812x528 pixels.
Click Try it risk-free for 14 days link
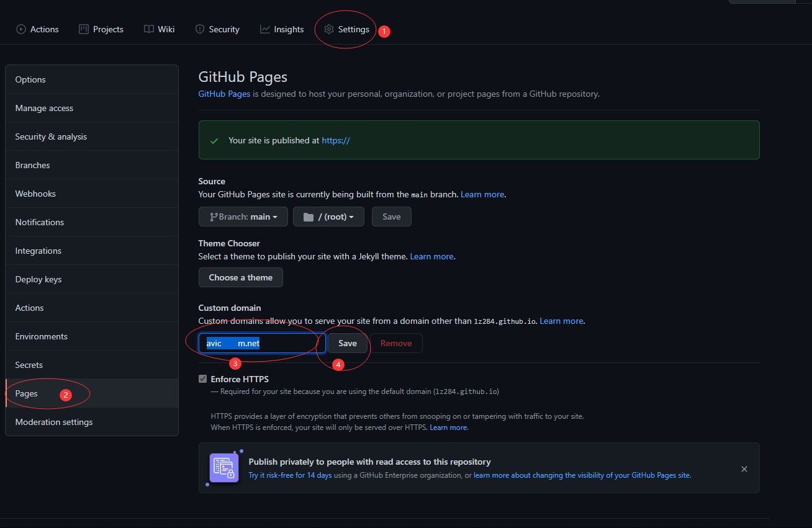[291, 475]
